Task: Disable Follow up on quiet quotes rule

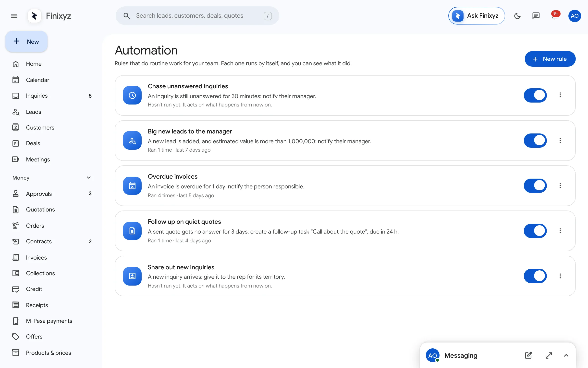Action: click(535, 231)
